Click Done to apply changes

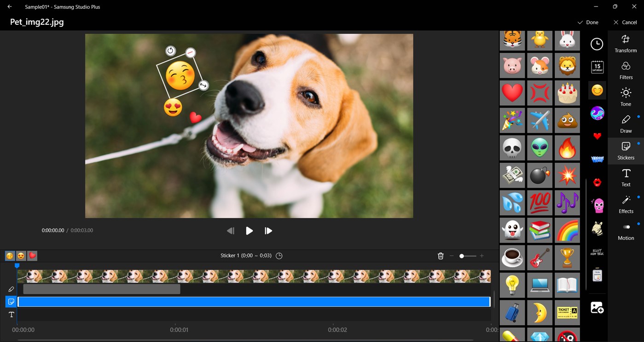(588, 23)
